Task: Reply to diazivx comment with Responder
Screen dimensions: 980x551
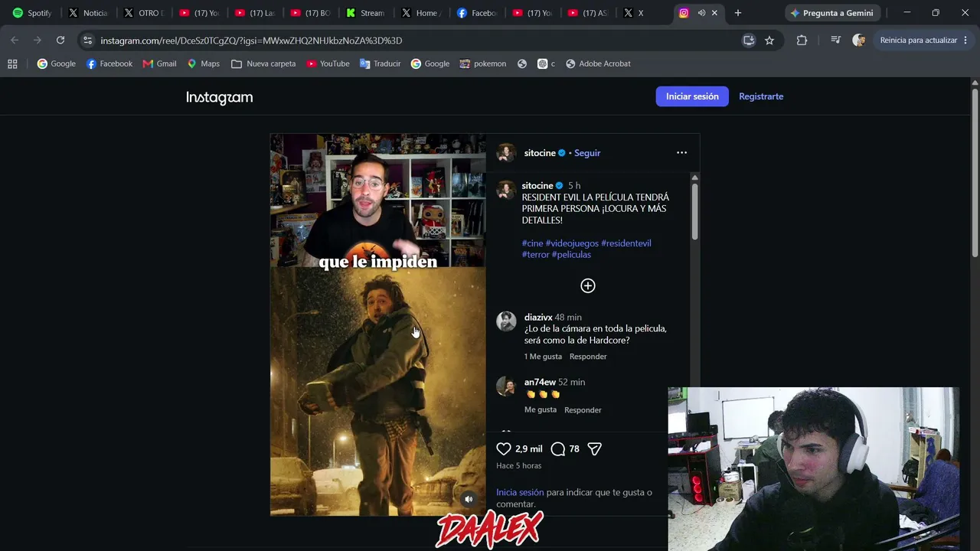Action: coord(588,357)
